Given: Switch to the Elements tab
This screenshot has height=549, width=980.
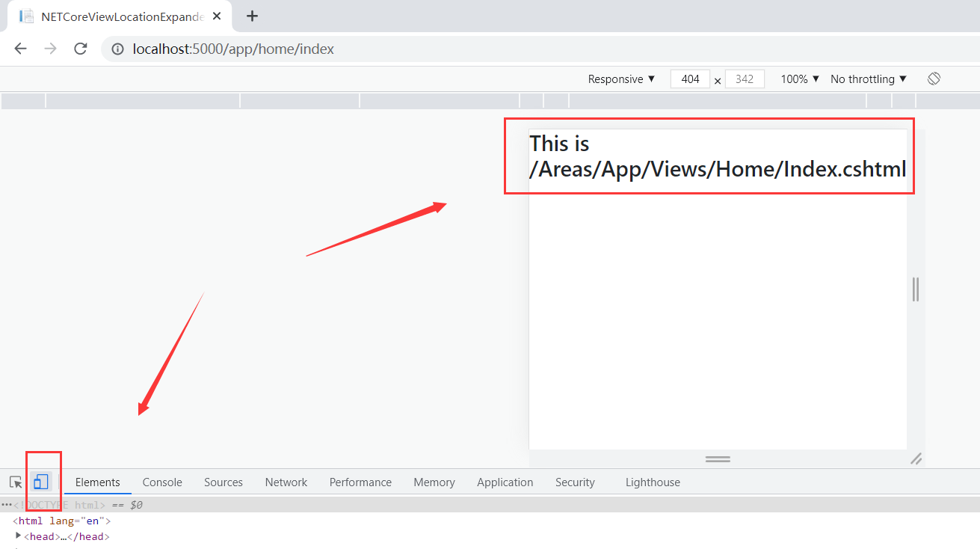Looking at the screenshot, I should (x=98, y=482).
